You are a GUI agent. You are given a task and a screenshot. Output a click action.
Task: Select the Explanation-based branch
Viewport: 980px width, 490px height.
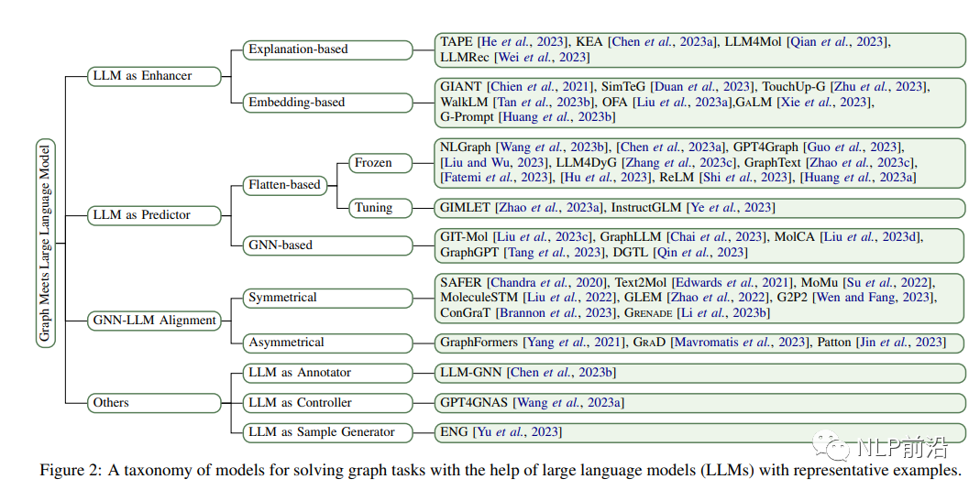click(327, 50)
